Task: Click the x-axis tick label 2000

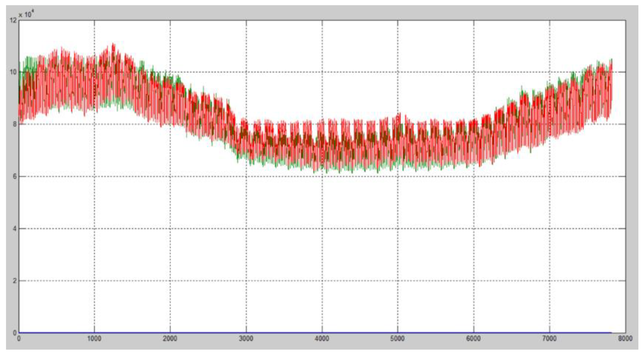Action: [x=170, y=339]
